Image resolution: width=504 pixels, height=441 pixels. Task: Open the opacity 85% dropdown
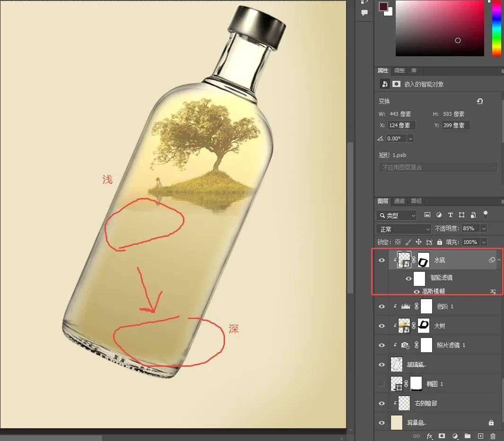coord(483,228)
